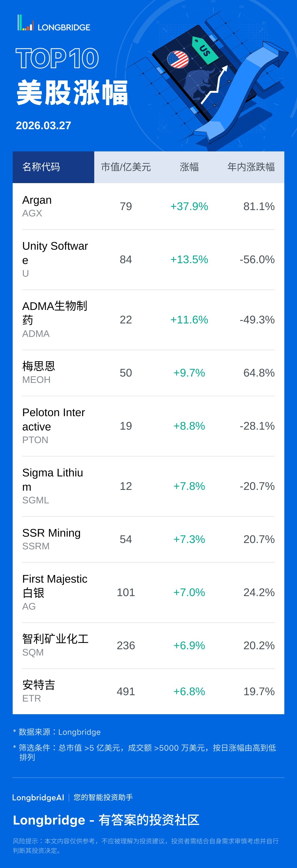
Task: Select the ADMA生物制药 stock entry
Action: coord(55,313)
